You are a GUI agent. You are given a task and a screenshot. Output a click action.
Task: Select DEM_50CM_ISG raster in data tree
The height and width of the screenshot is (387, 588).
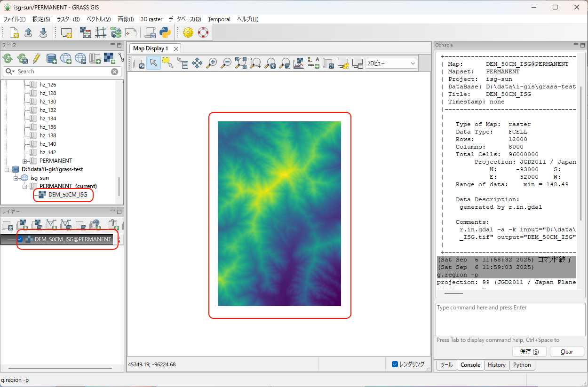[68, 195]
